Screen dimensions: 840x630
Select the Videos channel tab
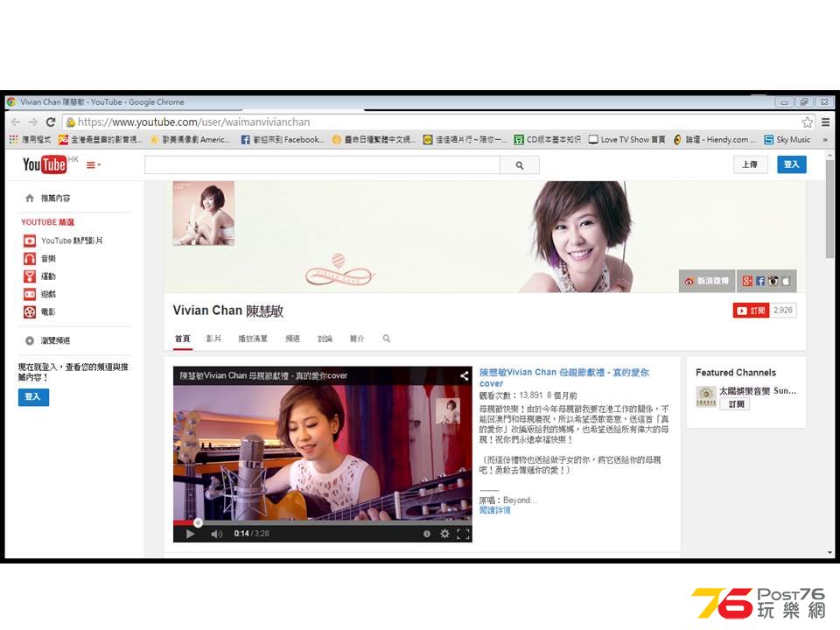tap(213, 339)
